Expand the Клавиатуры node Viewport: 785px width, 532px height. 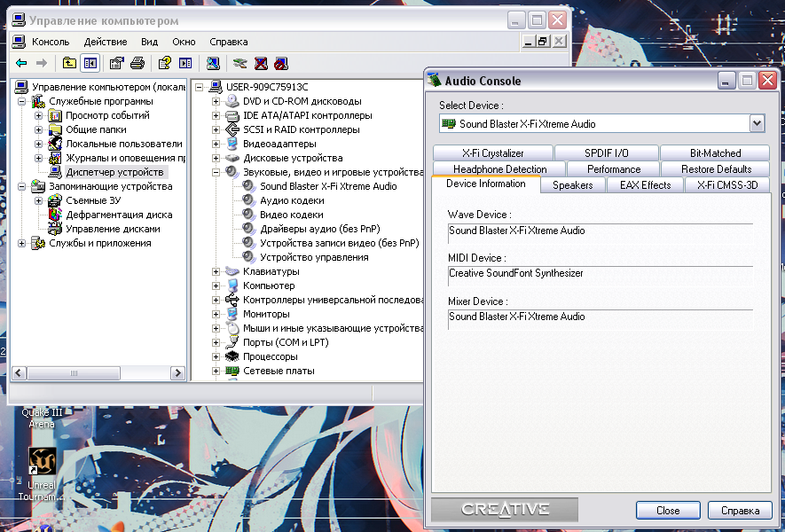point(216,271)
